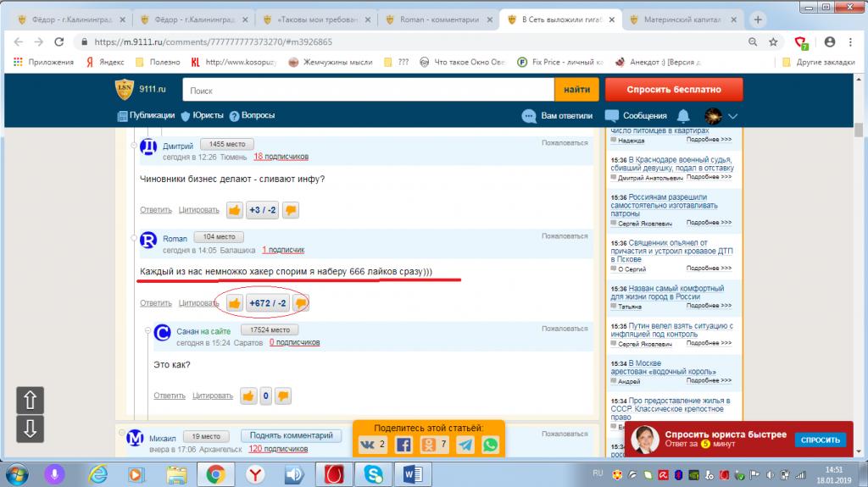This screenshot has width=868, height=487.
Task: Like Roman's comment with thumbs up
Action: click(235, 302)
